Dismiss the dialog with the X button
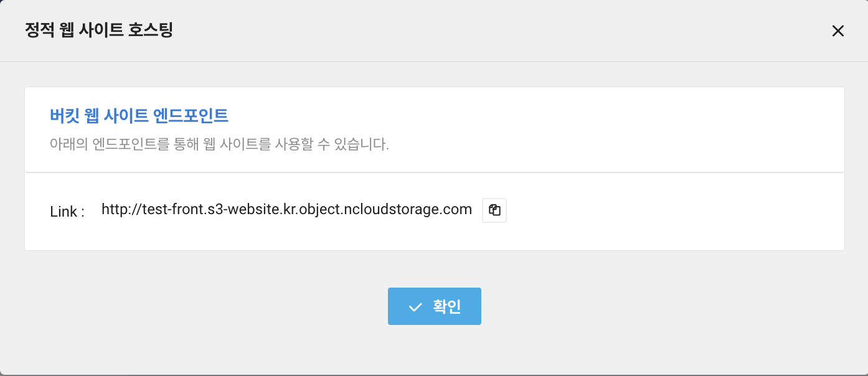Image resolution: width=868 pixels, height=376 pixels. (x=837, y=31)
